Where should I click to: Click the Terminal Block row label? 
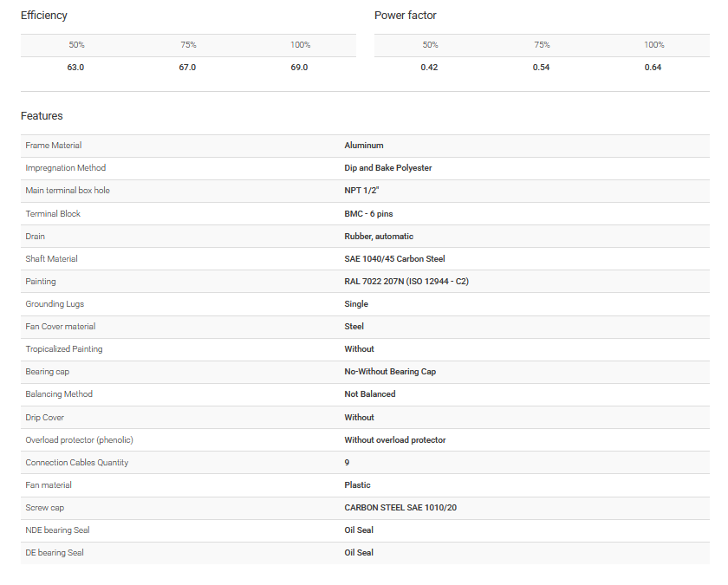pos(53,213)
